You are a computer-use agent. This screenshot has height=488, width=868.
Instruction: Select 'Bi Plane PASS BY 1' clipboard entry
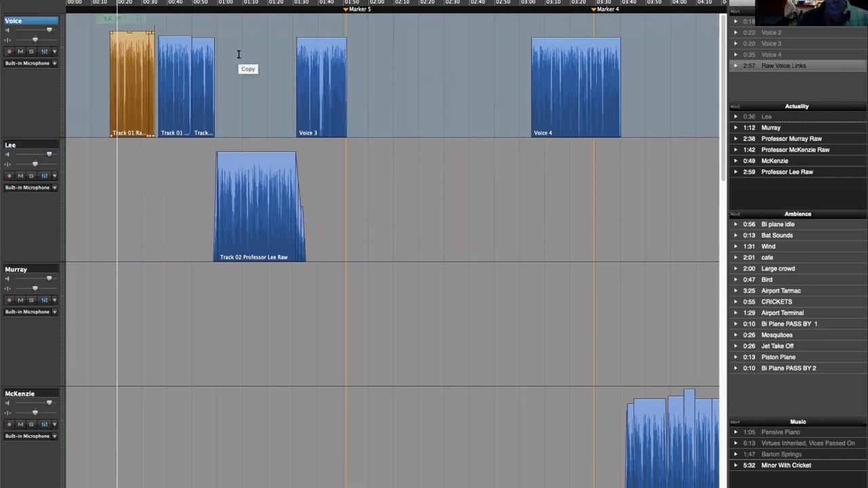pos(789,324)
